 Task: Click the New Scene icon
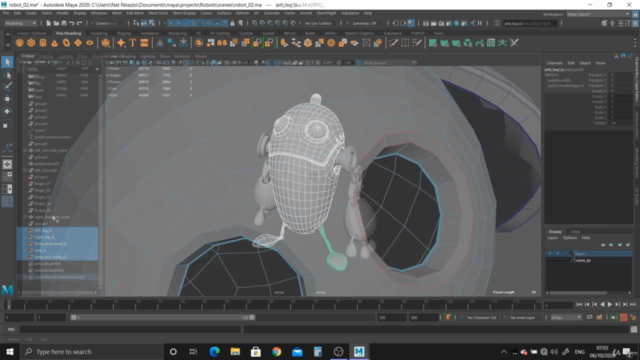(x=48, y=23)
